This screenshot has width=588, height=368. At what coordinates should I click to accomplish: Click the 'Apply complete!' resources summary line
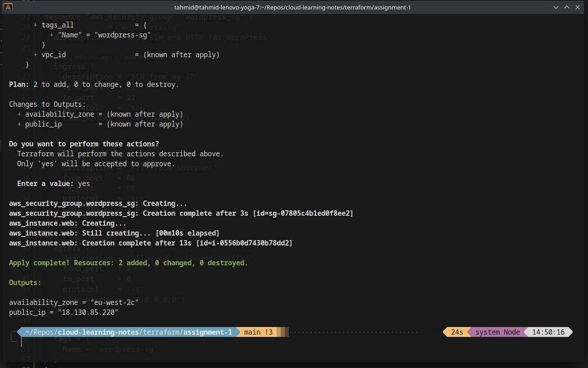128,263
